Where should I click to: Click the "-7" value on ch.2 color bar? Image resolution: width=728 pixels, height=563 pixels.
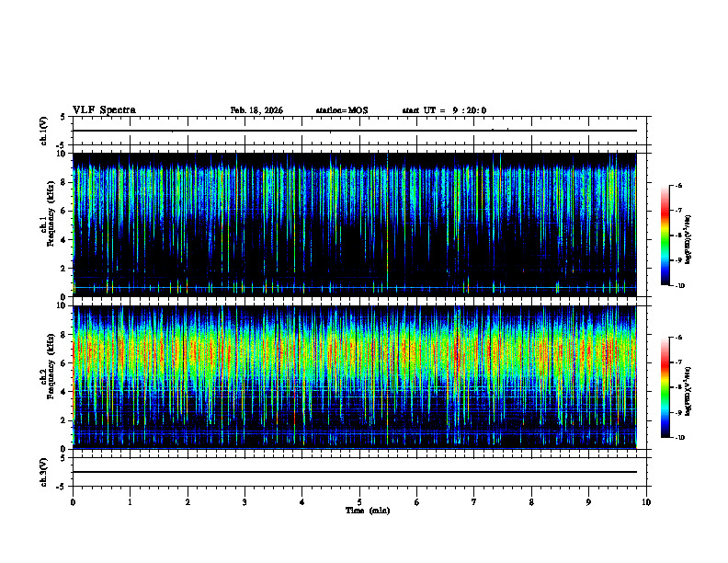click(678, 362)
